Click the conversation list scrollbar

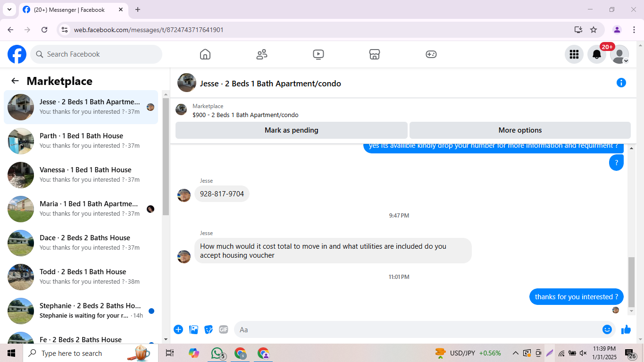pos(166,156)
